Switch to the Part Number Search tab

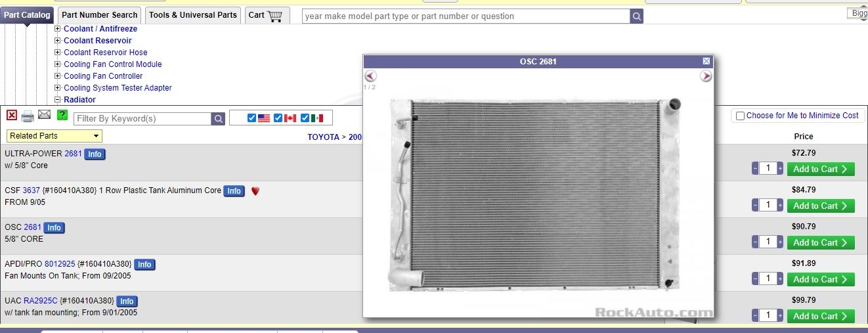point(100,15)
